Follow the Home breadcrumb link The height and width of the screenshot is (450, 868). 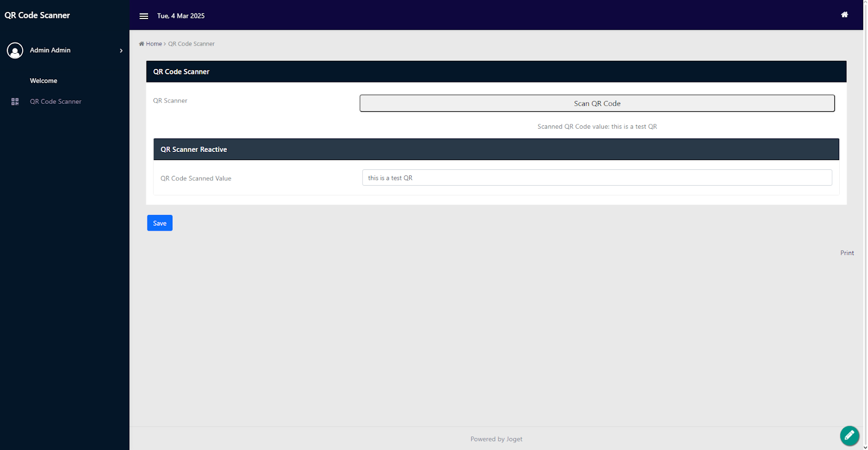tap(154, 44)
